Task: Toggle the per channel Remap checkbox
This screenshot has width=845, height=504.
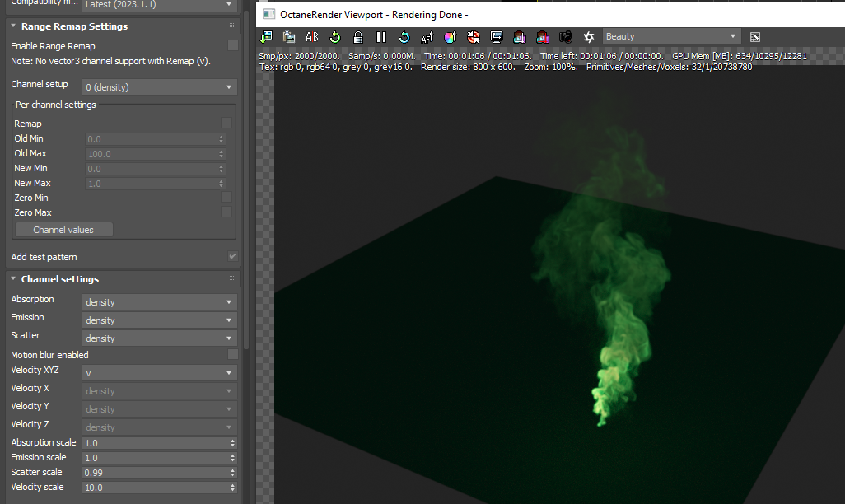Action: [226, 123]
